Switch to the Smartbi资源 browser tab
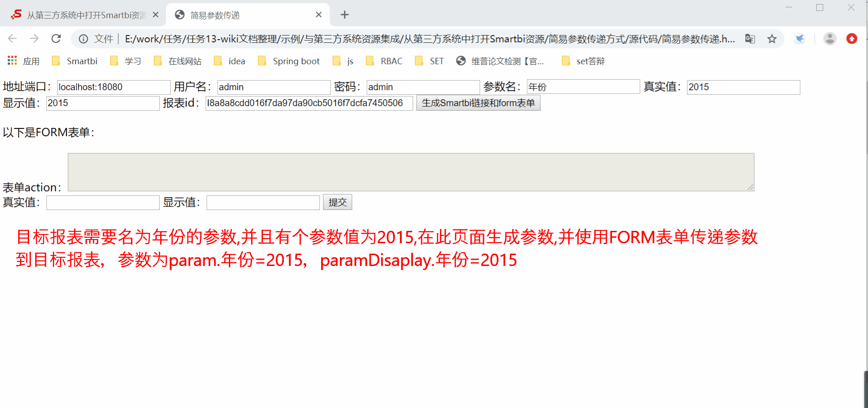Viewport: 868px width, 408px height. 84,15
